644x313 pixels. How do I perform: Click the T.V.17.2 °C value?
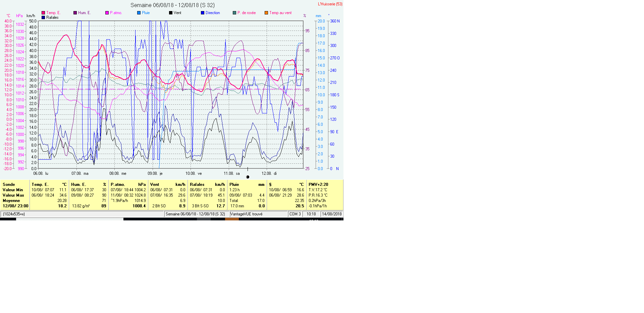318,190
